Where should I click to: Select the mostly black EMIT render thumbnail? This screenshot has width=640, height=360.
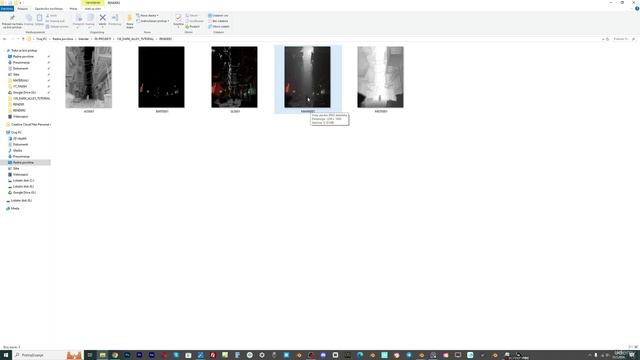(161, 77)
